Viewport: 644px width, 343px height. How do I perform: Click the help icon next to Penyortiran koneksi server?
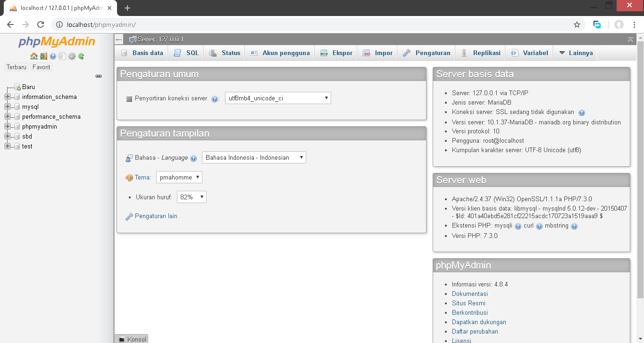pyautogui.click(x=216, y=98)
